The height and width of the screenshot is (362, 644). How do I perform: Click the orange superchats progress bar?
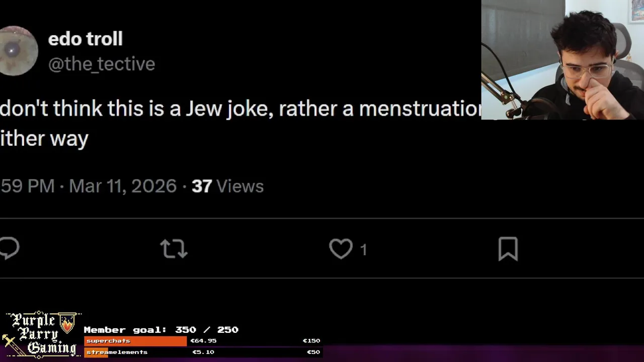135,341
